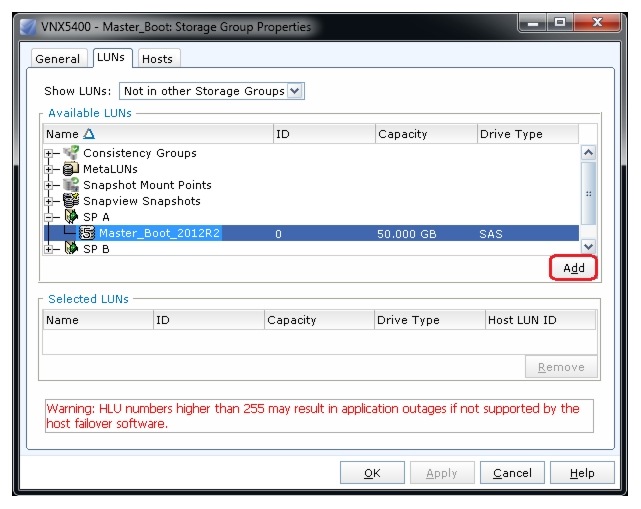Click Selected LUNs Capacity column header
The image size is (641, 509).
point(319,320)
